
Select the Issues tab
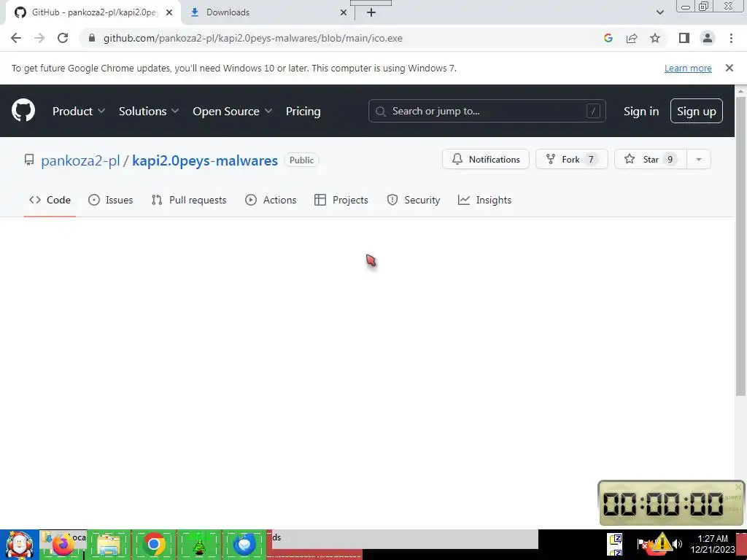(111, 200)
